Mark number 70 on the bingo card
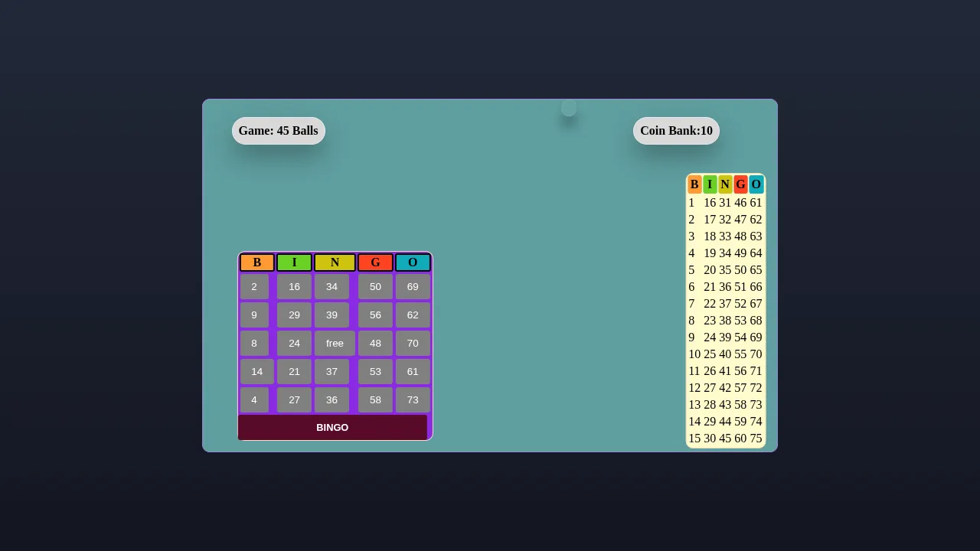 pyautogui.click(x=413, y=344)
